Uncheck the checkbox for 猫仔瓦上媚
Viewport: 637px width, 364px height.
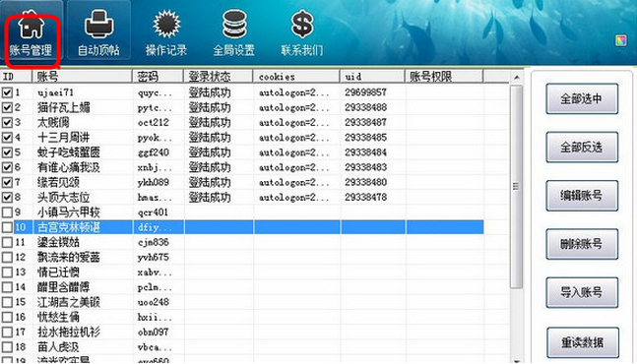tap(7, 107)
